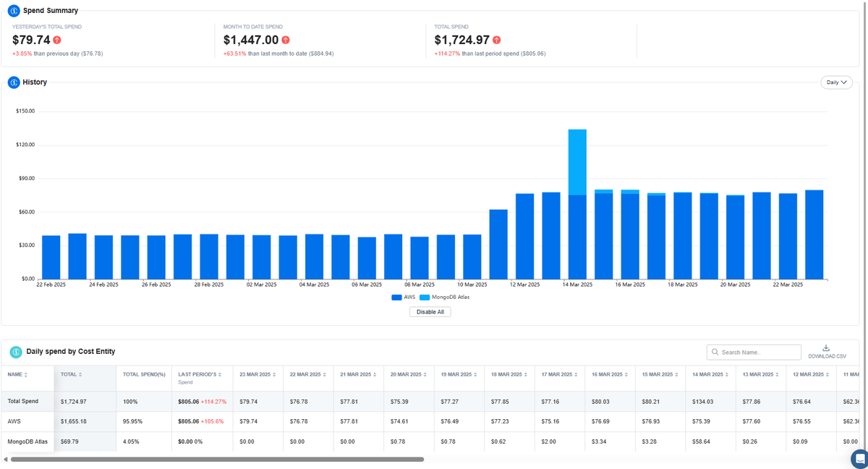Click the AWS row name
Viewport: 868px width, 469px height.
click(14, 421)
